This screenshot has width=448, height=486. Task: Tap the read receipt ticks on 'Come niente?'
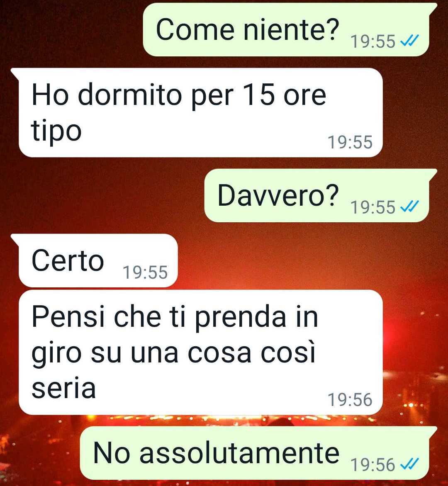coord(409,40)
